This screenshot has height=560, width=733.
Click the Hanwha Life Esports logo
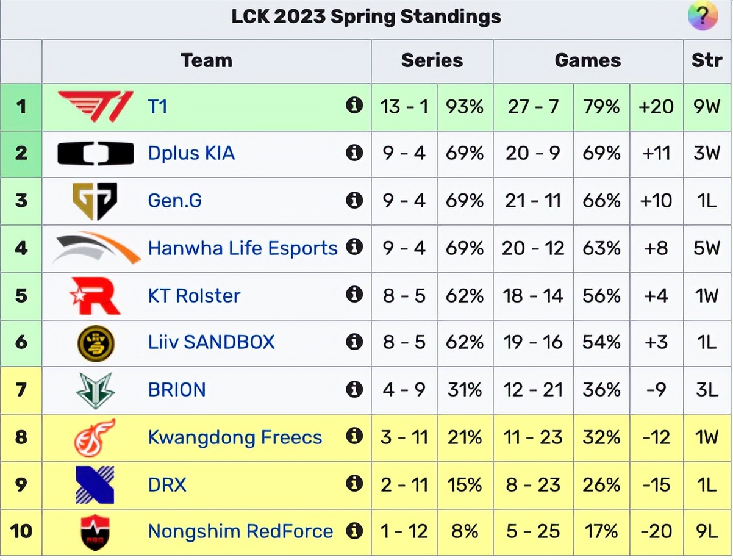click(96, 248)
